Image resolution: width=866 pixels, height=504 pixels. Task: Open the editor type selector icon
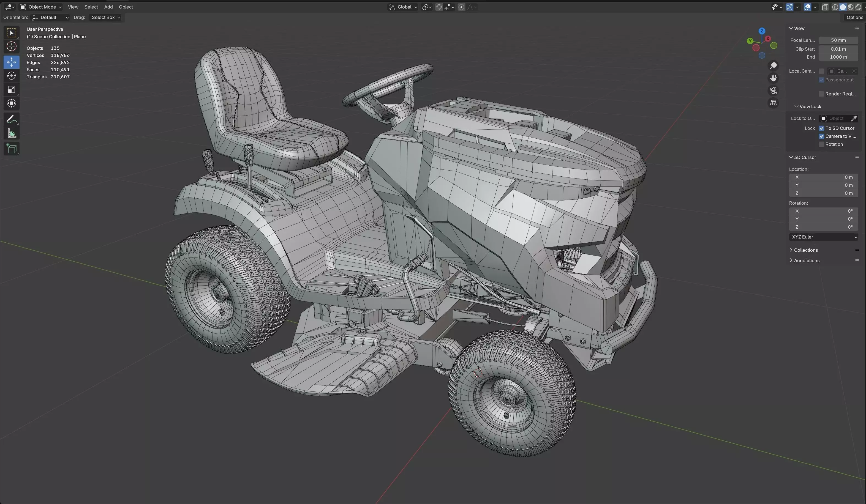[10, 7]
